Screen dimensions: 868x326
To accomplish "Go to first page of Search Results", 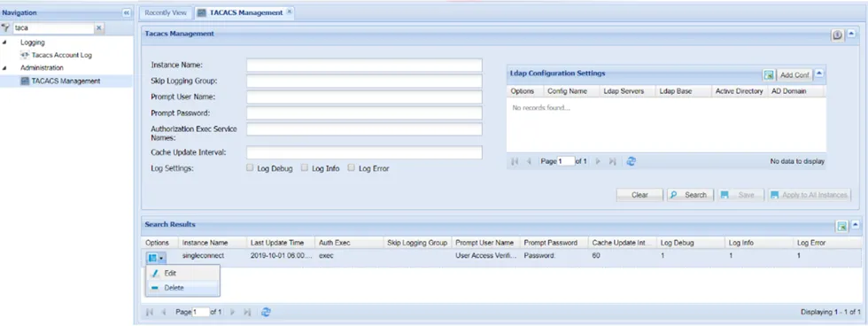I will click(150, 313).
